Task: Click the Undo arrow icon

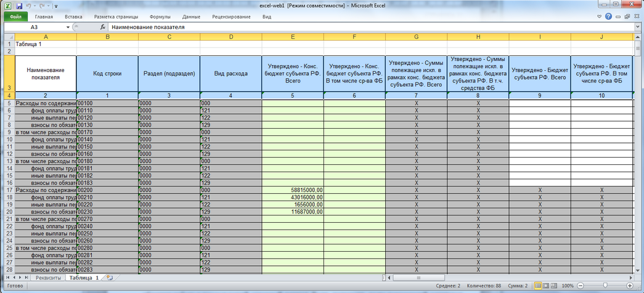Action: (x=28, y=6)
